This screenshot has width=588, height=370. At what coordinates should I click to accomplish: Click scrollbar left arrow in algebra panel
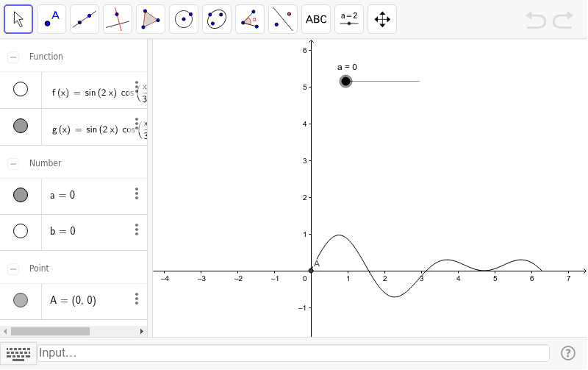[5, 331]
